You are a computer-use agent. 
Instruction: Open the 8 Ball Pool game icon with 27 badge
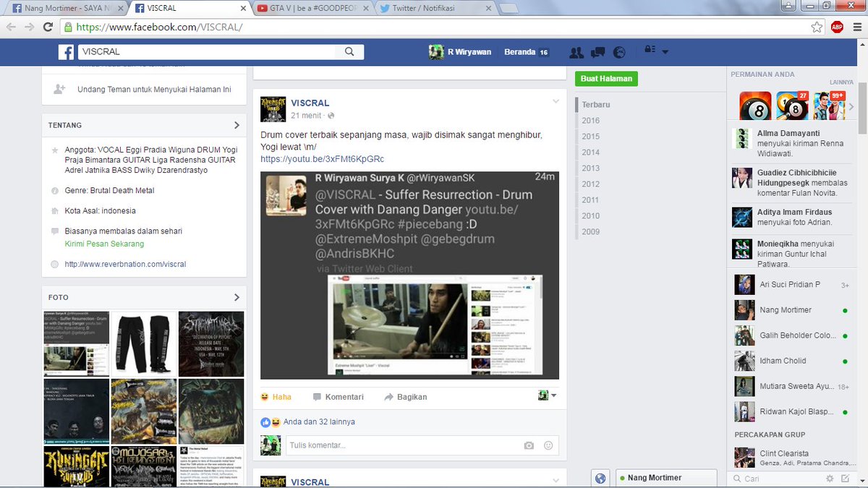pyautogui.click(x=792, y=106)
